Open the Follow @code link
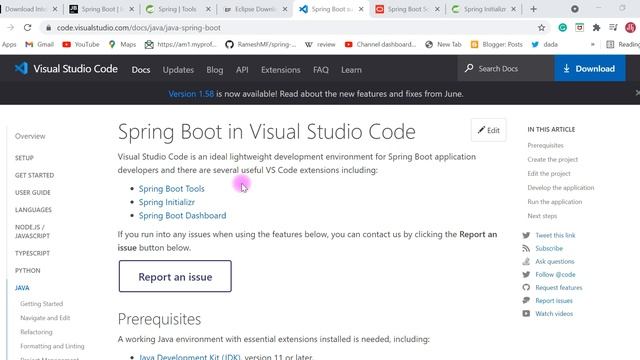640x360 pixels. tap(555, 274)
